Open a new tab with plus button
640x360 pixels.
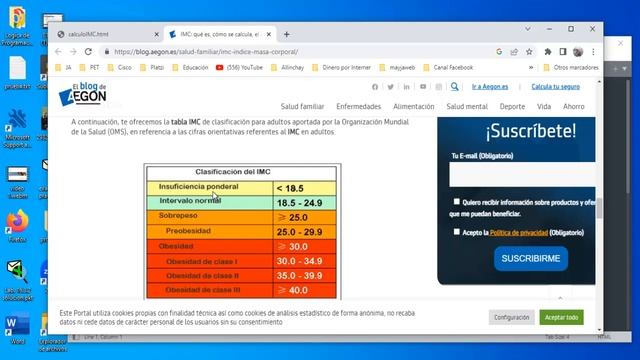[287, 35]
